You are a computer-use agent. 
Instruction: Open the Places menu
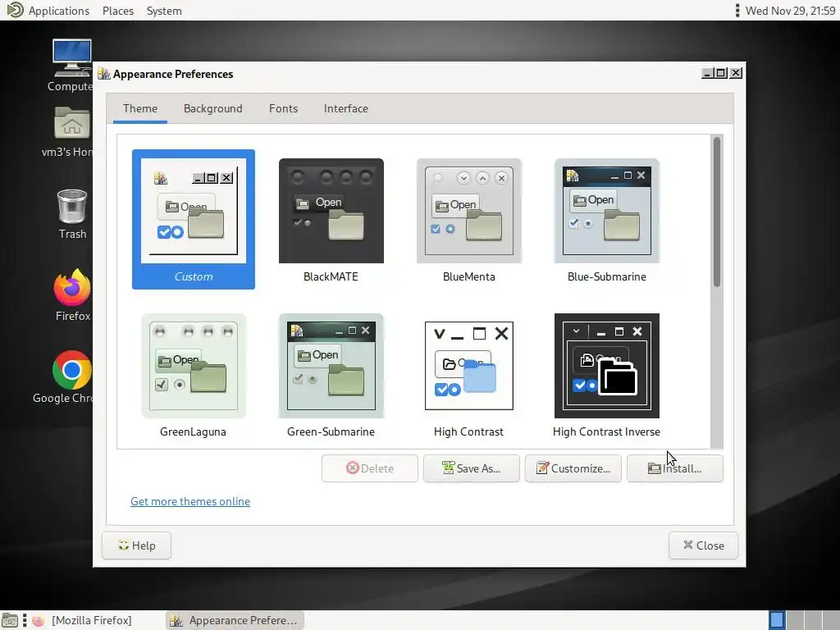(118, 11)
